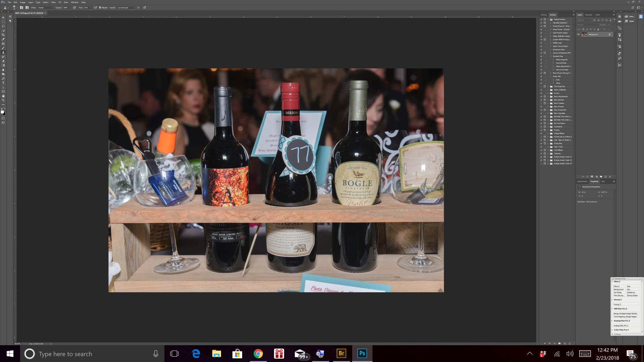Open the Filter menu
Image resolution: width=644 pixels, height=362 pixels.
pyautogui.click(x=53, y=2)
